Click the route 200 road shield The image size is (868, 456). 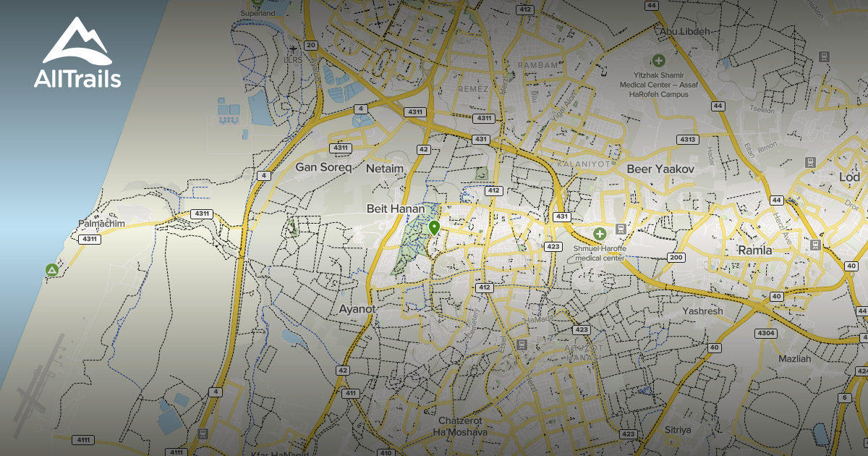point(676,258)
